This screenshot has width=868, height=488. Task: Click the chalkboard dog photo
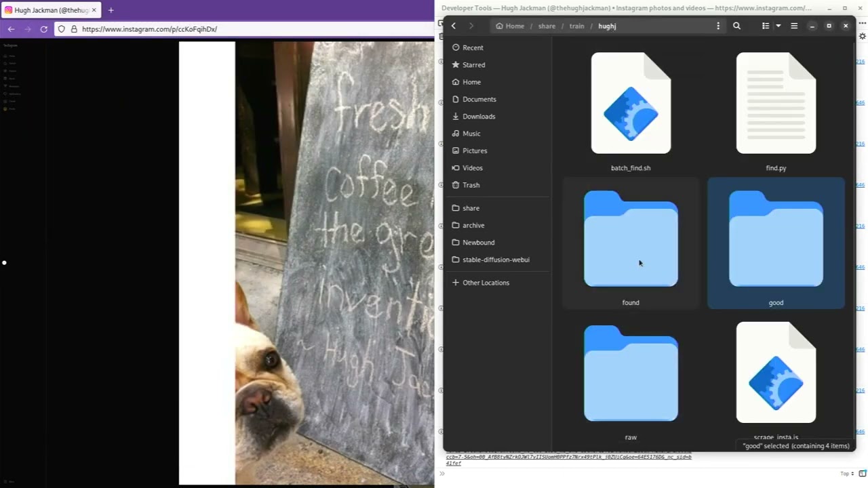[334, 263]
